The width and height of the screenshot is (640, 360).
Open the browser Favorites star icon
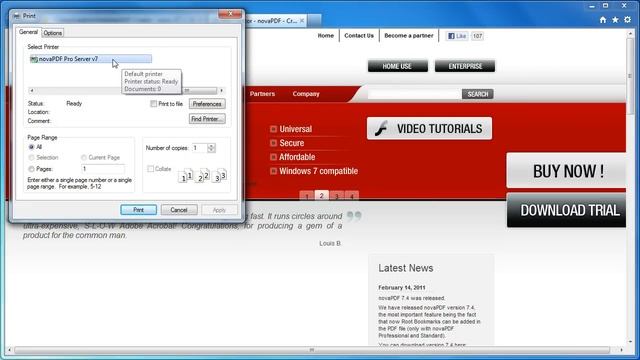click(615, 20)
